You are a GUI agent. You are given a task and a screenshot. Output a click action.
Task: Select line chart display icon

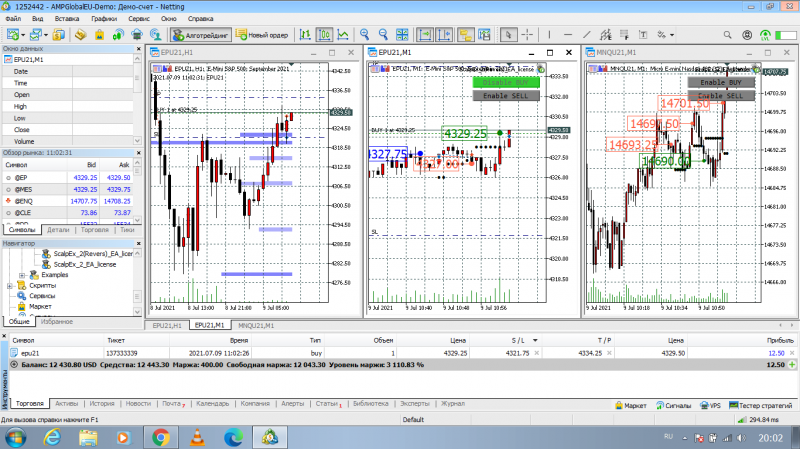click(343, 35)
